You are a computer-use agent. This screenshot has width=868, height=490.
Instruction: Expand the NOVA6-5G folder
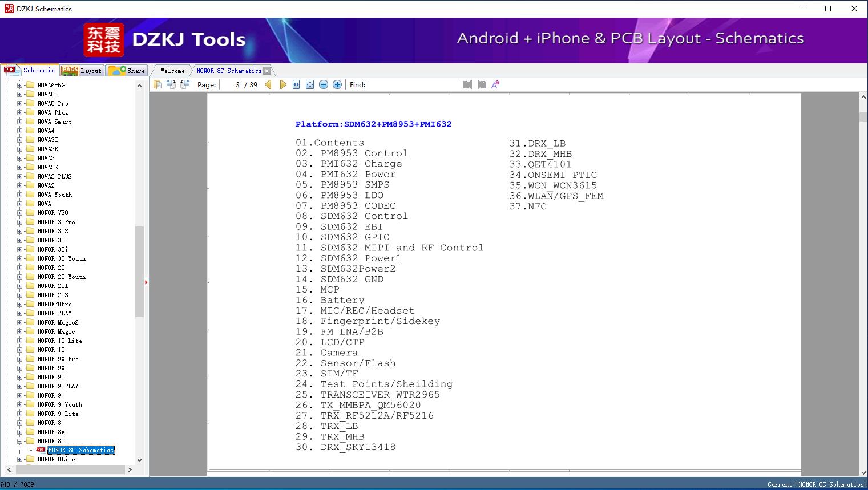pos(20,85)
